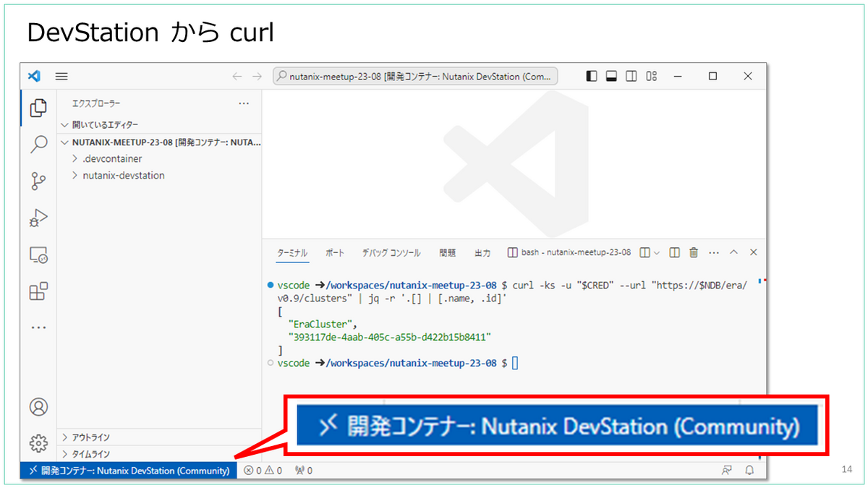Collapse the NUTANIX-MEETUP-23-08 workspace folder
The height and width of the screenshot is (488, 868).
coord(159,142)
